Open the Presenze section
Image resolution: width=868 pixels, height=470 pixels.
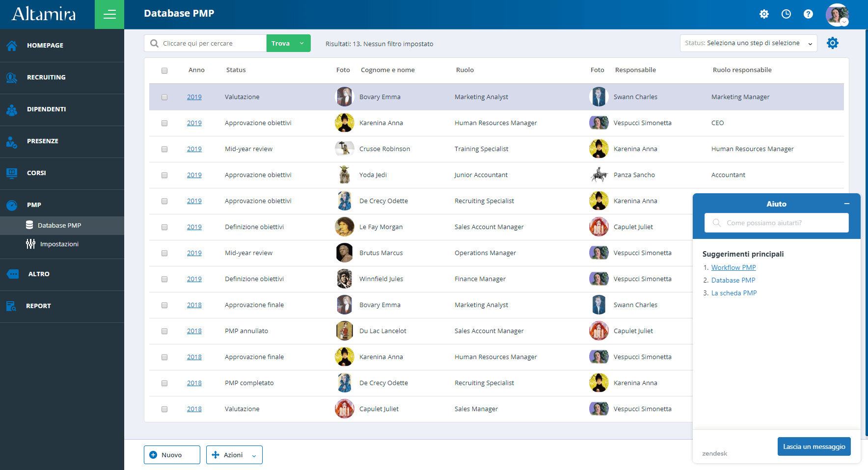tap(43, 141)
